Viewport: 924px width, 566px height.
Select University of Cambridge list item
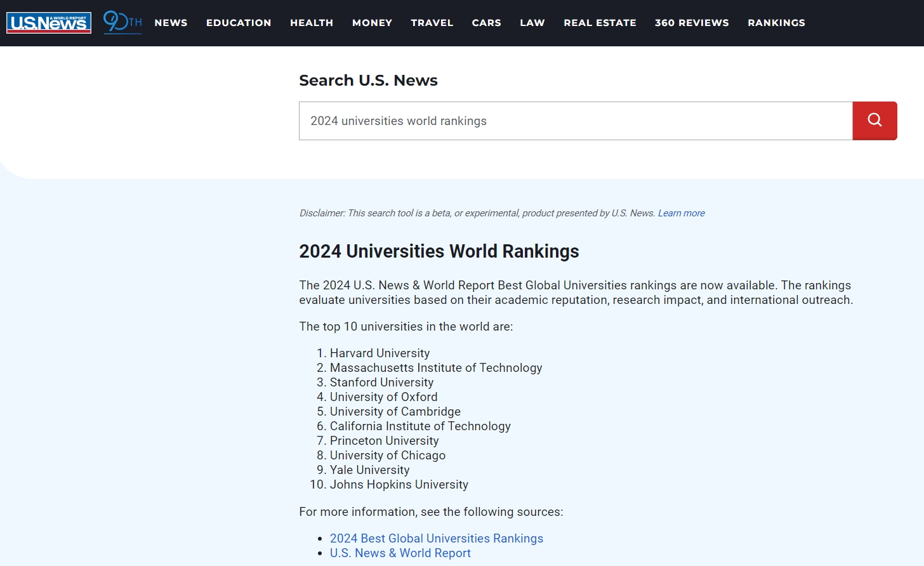[x=395, y=411]
